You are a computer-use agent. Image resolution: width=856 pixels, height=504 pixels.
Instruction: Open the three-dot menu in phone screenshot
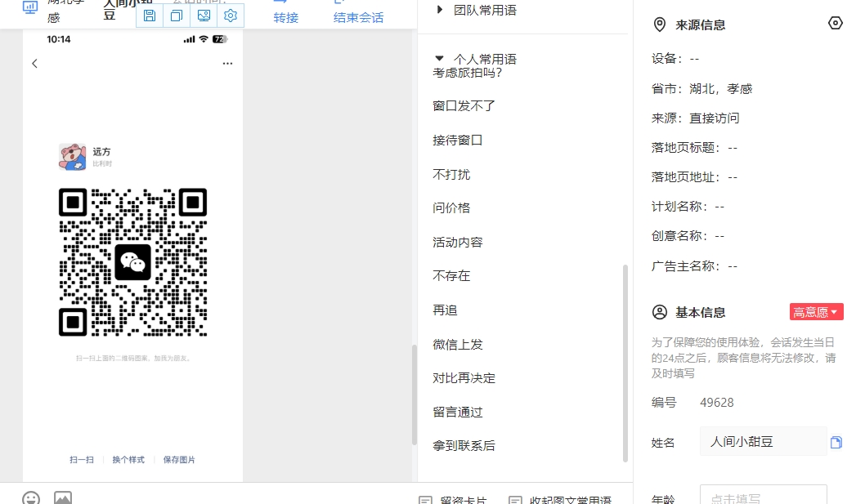pyautogui.click(x=227, y=63)
